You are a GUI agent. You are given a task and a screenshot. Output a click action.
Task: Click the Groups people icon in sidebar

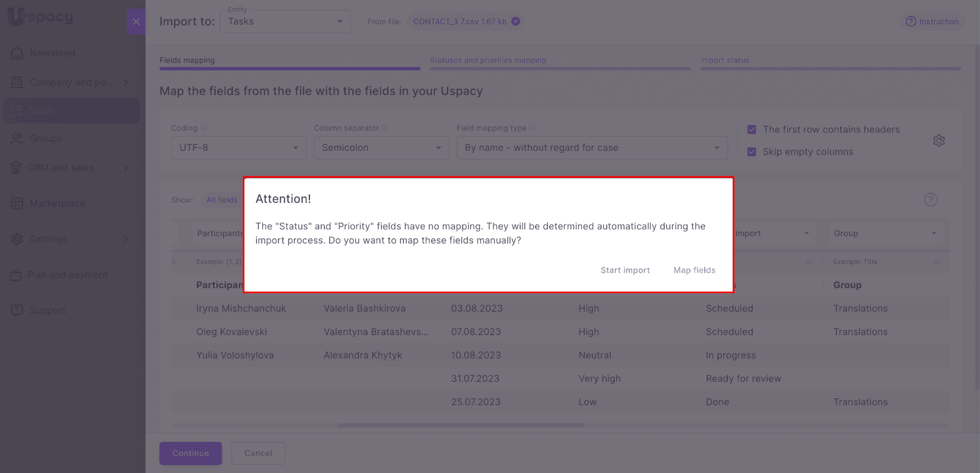pyautogui.click(x=17, y=138)
